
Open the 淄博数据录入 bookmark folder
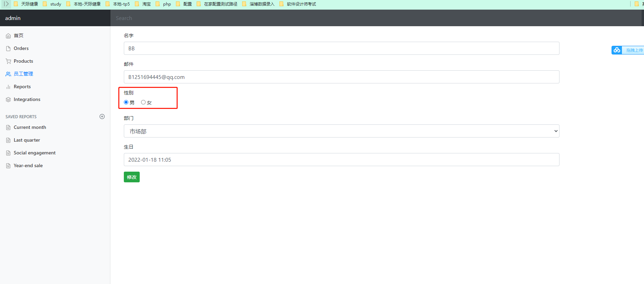pyautogui.click(x=258, y=4)
